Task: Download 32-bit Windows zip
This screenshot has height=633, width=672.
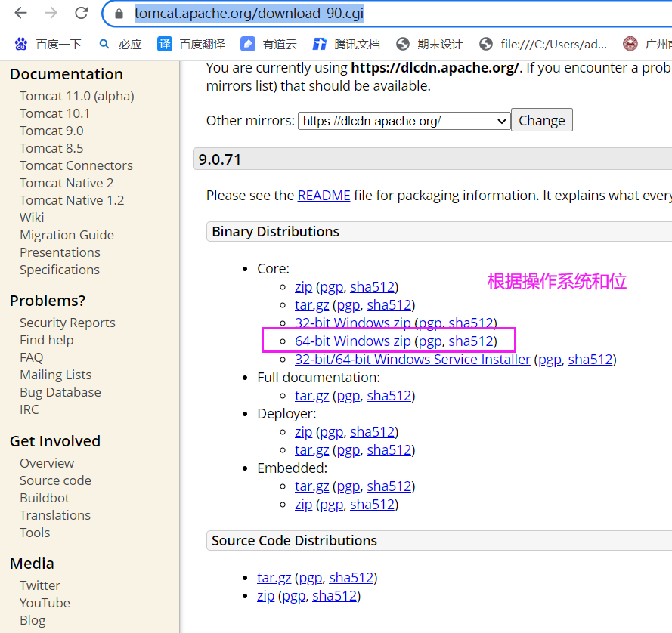Action: click(353, 323)
